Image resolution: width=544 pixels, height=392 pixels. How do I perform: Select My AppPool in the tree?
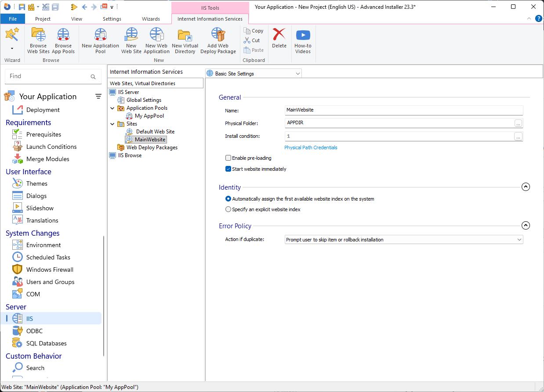pyautogui.click(x=145, y=116)
